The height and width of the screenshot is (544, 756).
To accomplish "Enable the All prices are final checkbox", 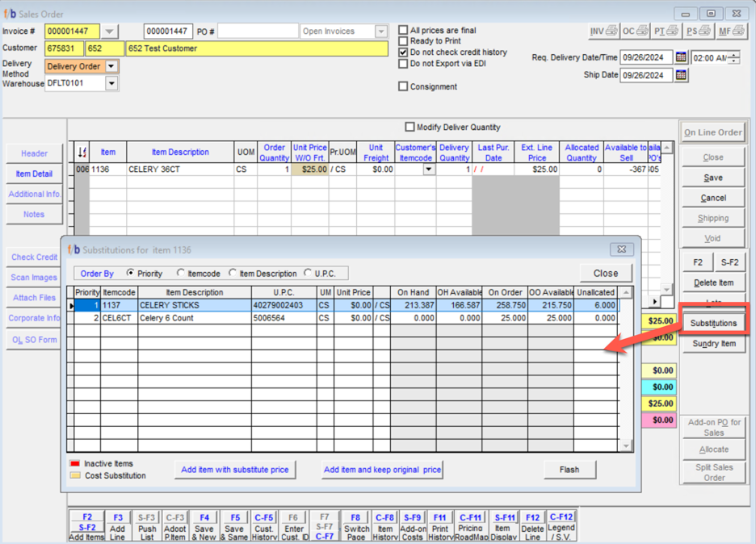I will click(x=404, y=31).
